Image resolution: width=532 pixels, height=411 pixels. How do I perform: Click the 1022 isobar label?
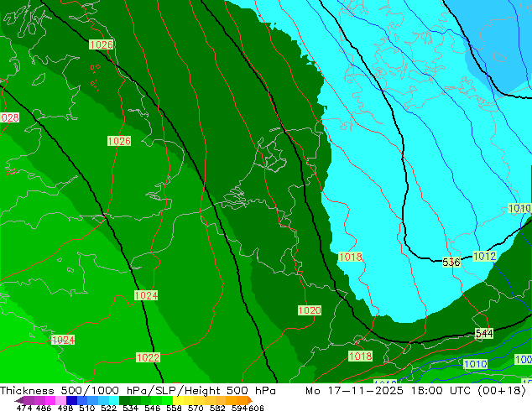click(148, 357)
